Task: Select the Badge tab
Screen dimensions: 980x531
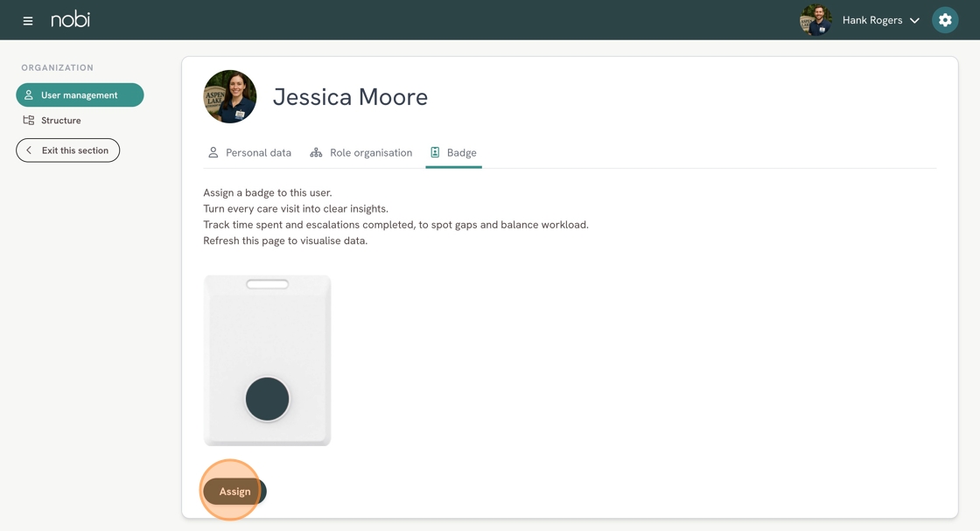Action: coord(454,152)
